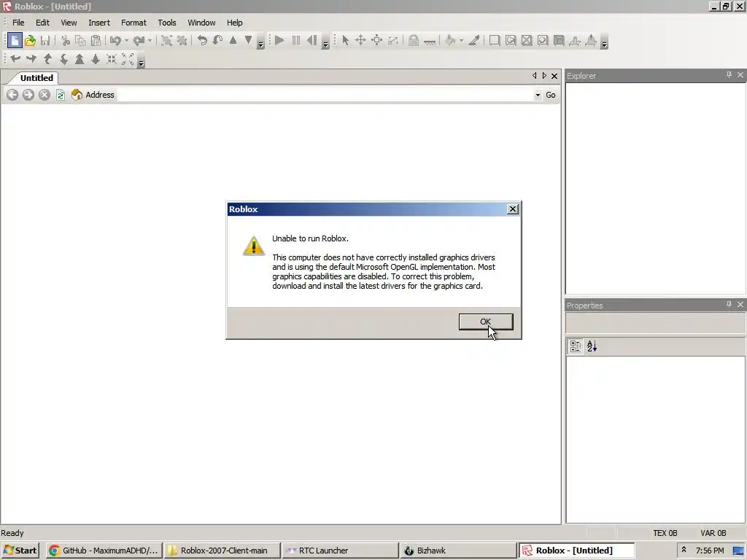
Task: Open the Undo history dropdown arrow
Action: 126,41
